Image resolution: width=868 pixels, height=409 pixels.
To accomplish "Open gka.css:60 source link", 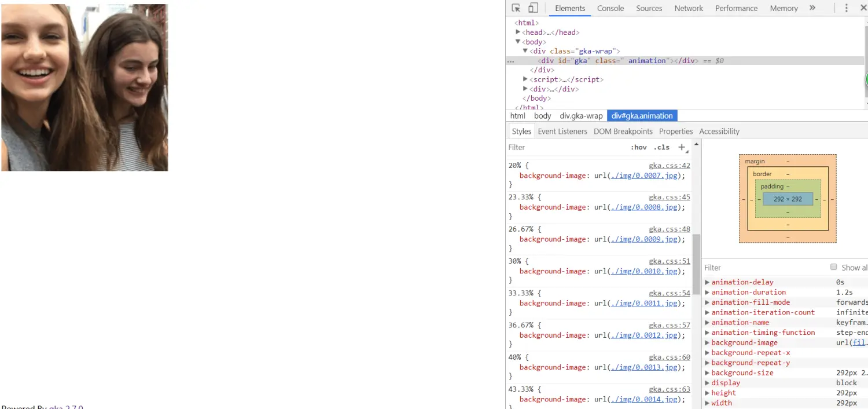I will (670, 357).
